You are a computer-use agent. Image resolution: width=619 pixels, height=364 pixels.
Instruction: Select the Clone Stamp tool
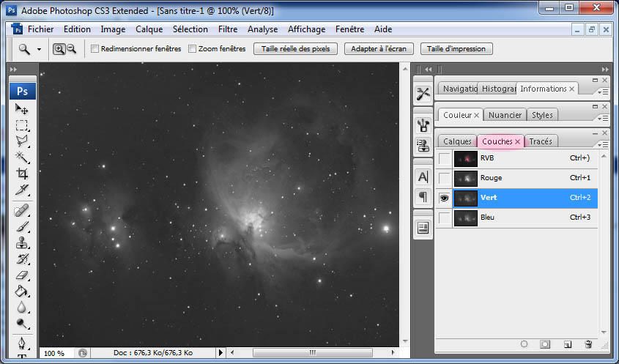pyautogui.click(x=22, y=243)
